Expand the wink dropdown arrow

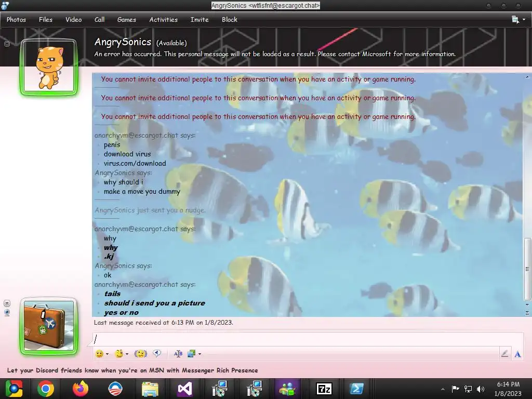point(127,354)
